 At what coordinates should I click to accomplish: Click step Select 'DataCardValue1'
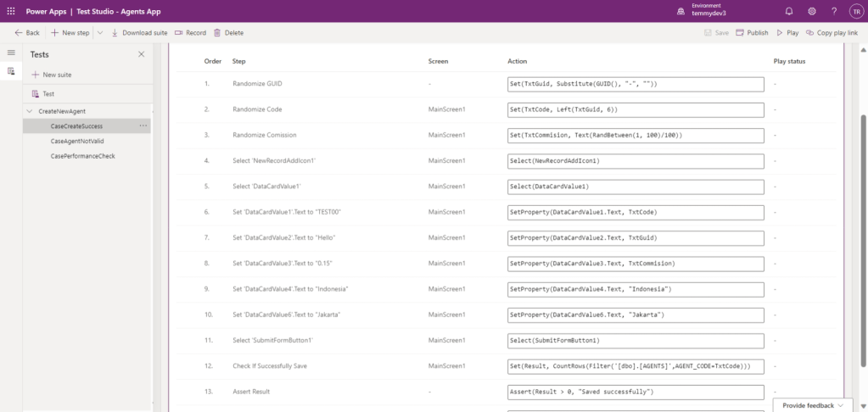pyautogui.click(x=266, y=187)
